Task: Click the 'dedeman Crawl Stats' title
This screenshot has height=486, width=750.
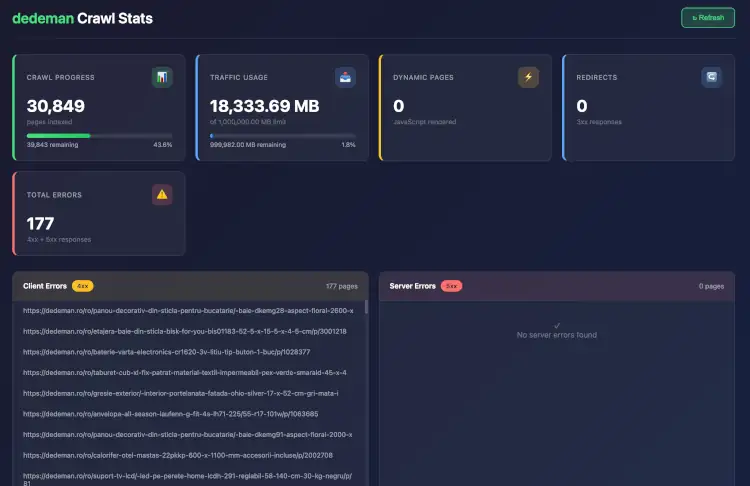Action: [x=82, y=18]
